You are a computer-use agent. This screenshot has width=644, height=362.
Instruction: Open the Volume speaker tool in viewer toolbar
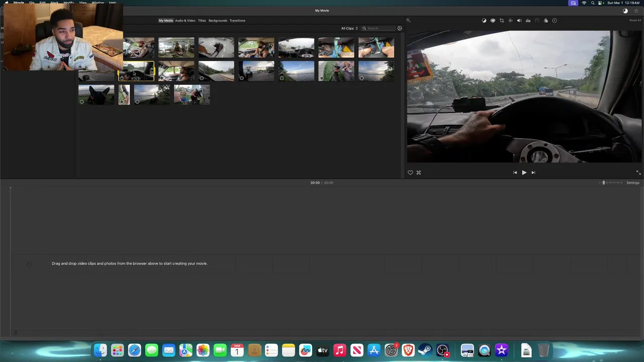519,21
